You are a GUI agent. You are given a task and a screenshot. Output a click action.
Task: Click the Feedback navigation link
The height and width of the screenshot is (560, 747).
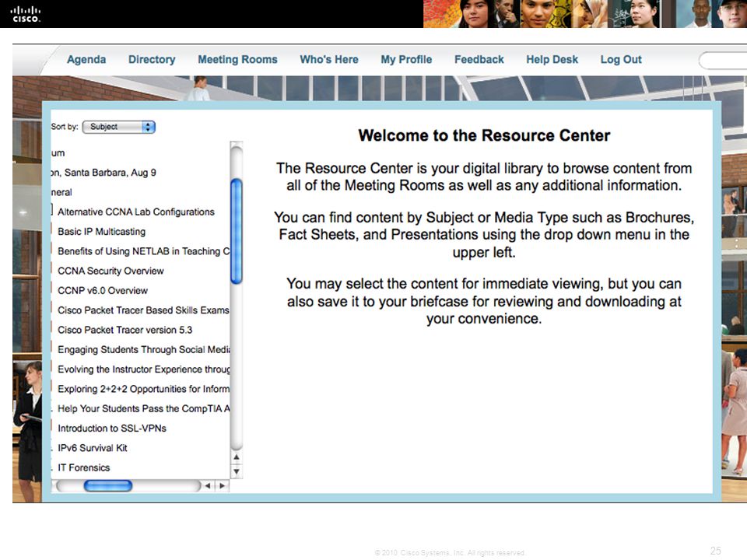click(479, 60)
